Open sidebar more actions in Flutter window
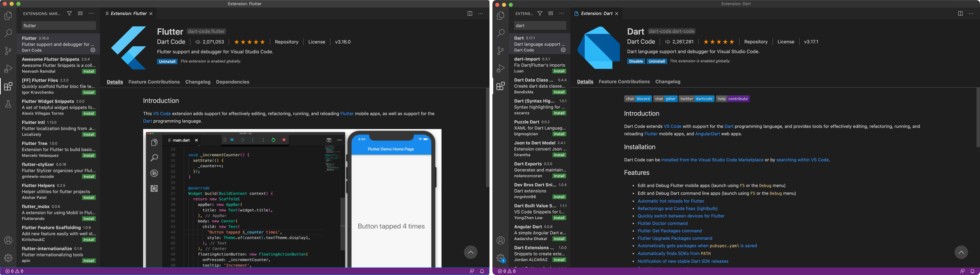 (91, 13)
